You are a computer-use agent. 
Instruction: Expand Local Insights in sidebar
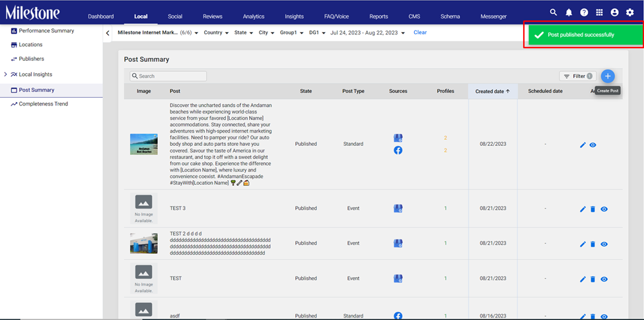(6, 75)
